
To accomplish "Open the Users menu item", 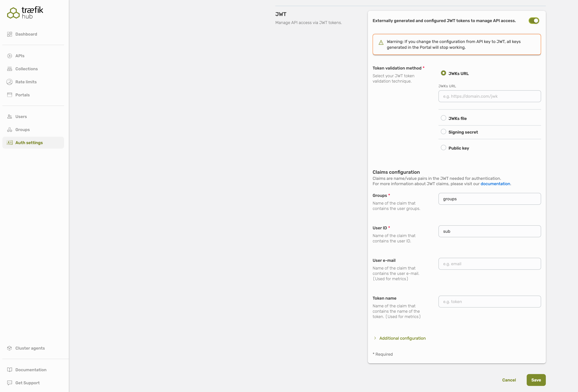I will pyautogui.click(x=21, y=117).
